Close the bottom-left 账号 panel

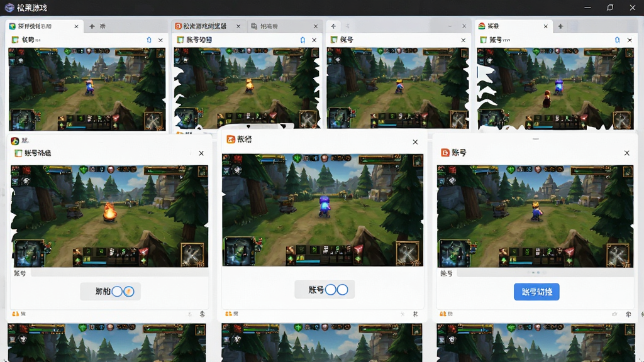click(x=201, y=153)
